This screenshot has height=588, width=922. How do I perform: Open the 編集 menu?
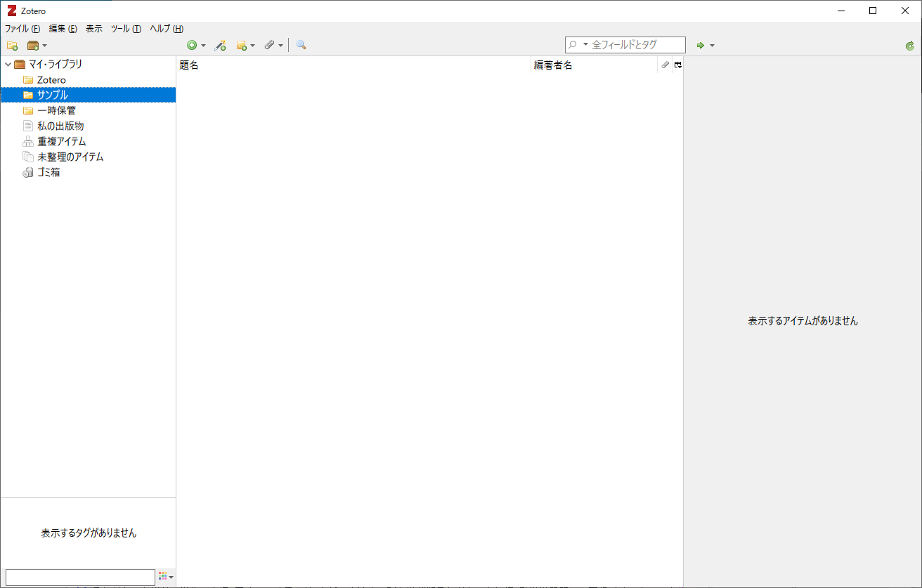pyautogui.click(x=63, y=29)
